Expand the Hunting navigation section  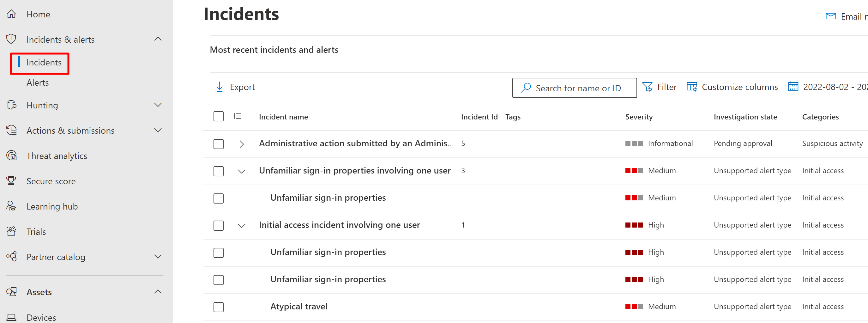158,105
